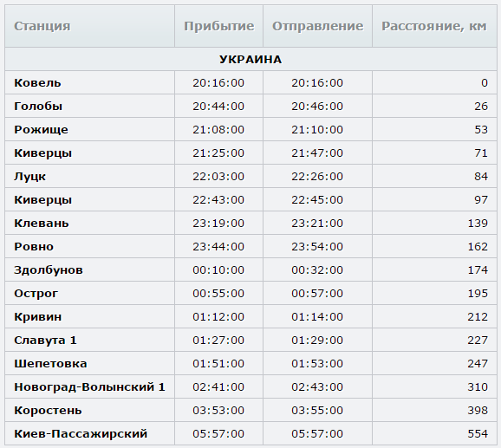Screen dimensions: 501x448
Task: Select the Голобы station name
Action: pos(38,106)
